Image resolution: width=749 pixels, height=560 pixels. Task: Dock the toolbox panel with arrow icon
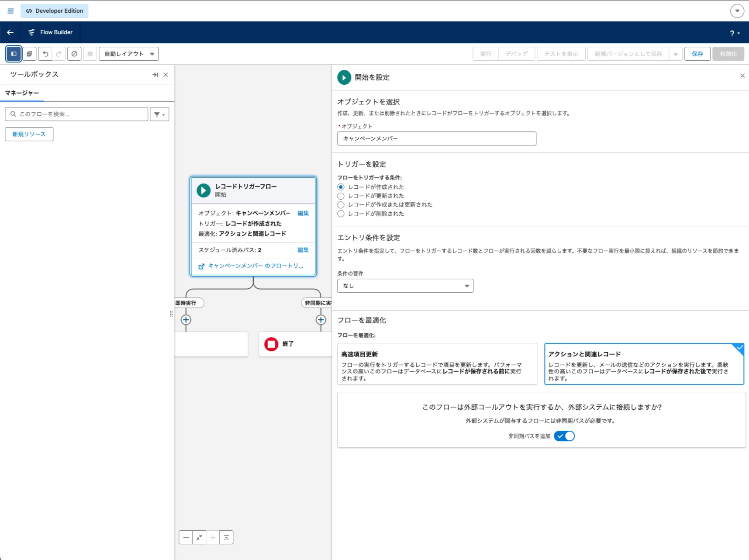(155, 75)
